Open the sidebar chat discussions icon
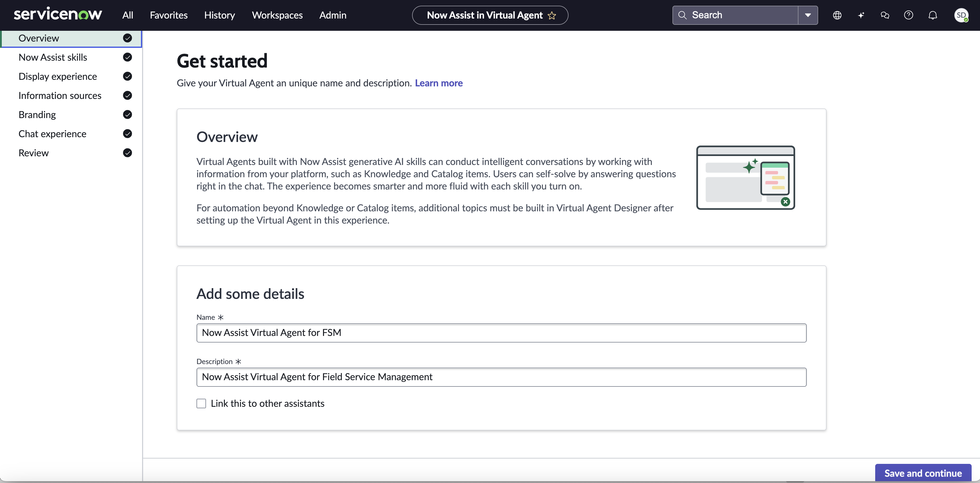The image size is (980, 483). point(885,15)
